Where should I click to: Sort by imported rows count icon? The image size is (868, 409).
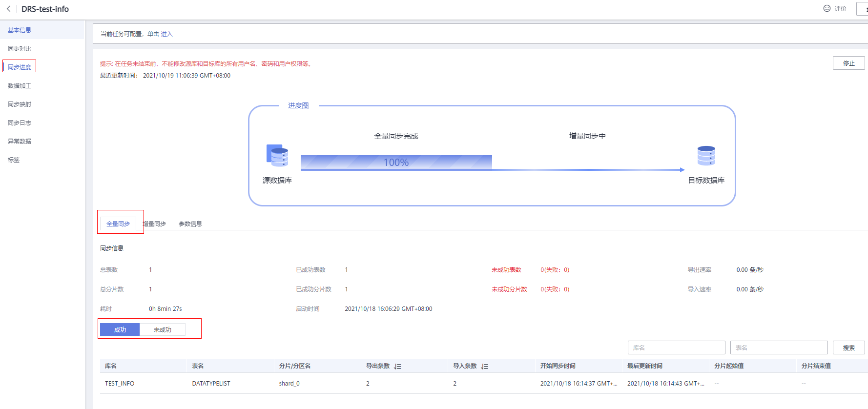click(484, 366)
